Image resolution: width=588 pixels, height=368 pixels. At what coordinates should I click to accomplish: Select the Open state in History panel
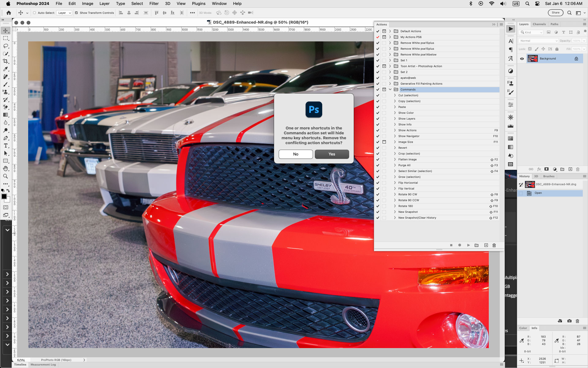click(x=538, y=193)
